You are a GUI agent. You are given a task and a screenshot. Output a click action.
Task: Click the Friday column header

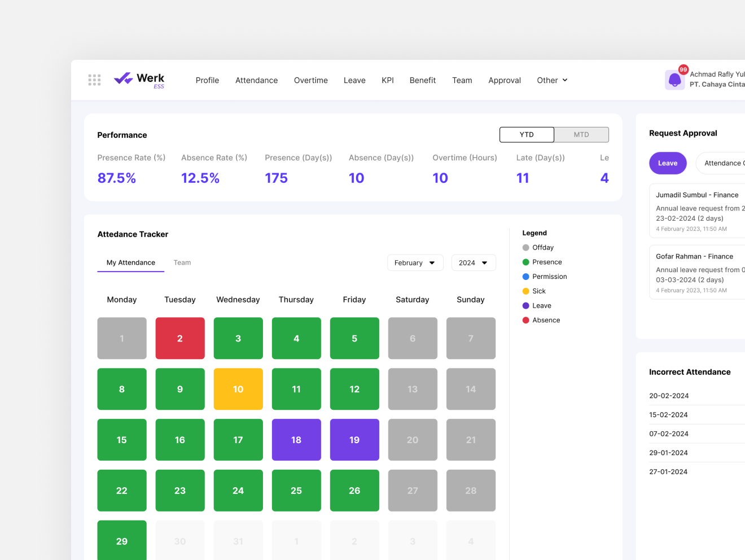354,300
